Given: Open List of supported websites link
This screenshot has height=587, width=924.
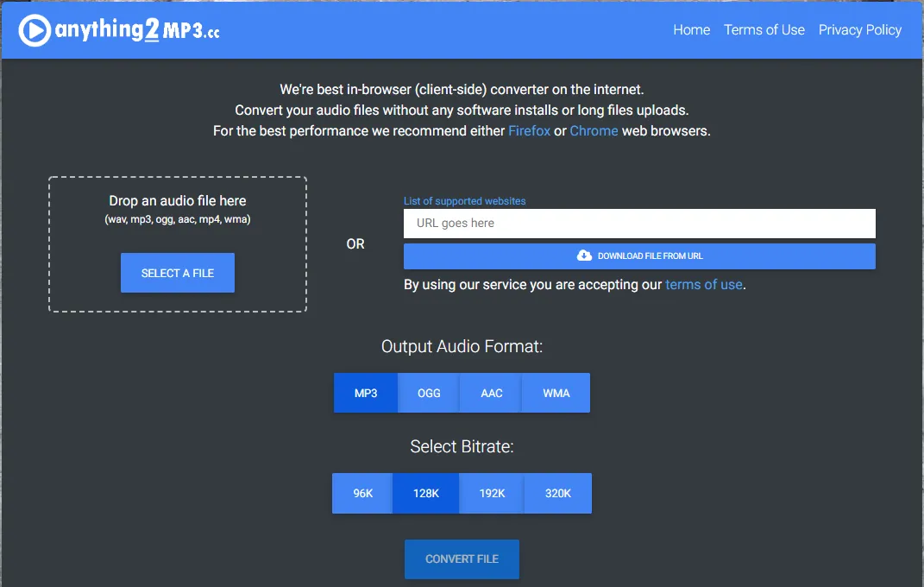Looking at the screenshot, I should 464,201.
